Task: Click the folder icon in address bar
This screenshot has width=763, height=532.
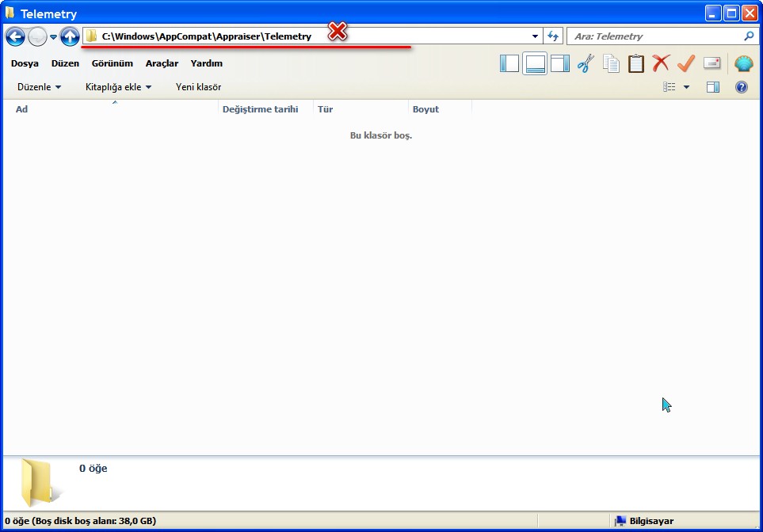Action: 91,36
